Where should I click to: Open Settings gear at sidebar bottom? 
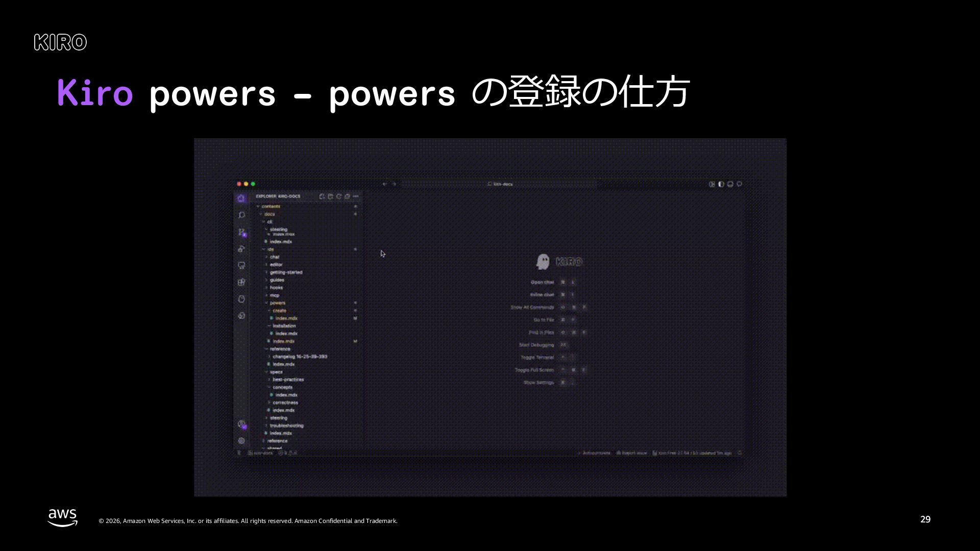(241, 441)
